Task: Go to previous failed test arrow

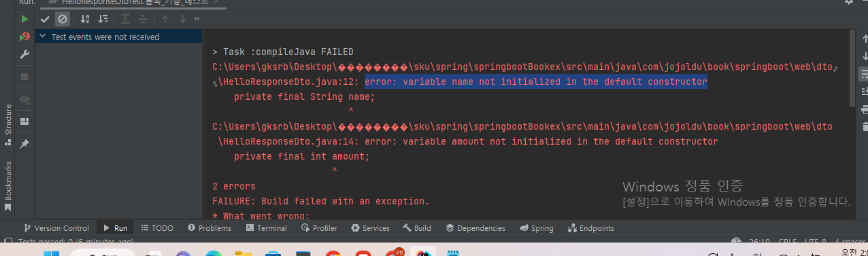Action: point(165,19)
